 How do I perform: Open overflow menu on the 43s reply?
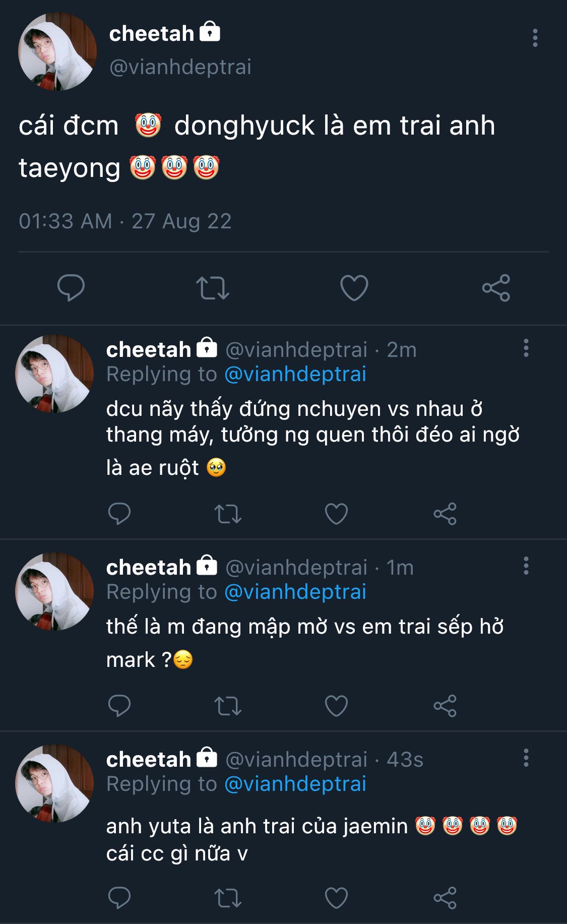point(526,758)
